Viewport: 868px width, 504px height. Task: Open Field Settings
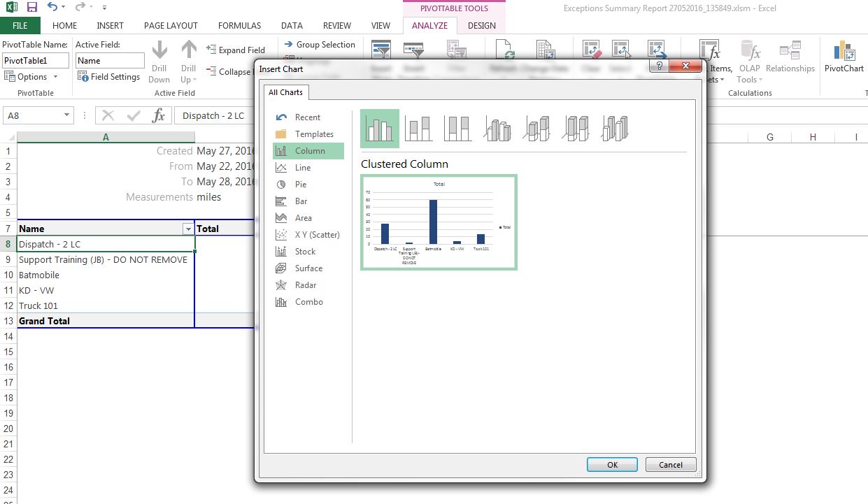coord(110,77)
